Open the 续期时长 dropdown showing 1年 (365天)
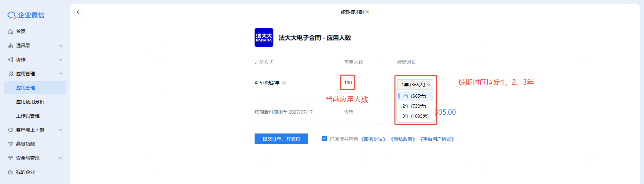 tap(415, 85)
